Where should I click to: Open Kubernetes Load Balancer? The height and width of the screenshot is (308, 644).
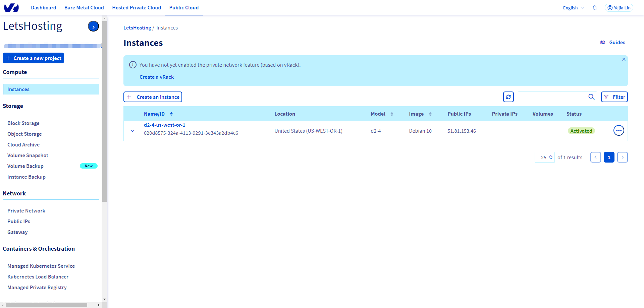[x=38, y=277]
